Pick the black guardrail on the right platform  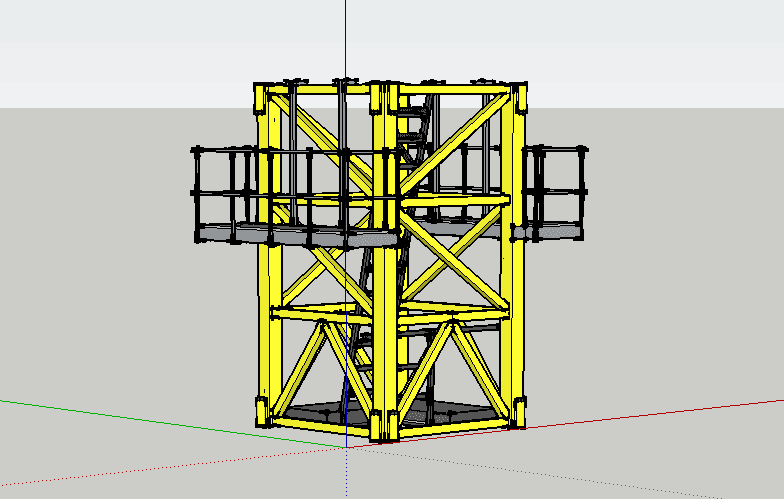coord(555,191)
